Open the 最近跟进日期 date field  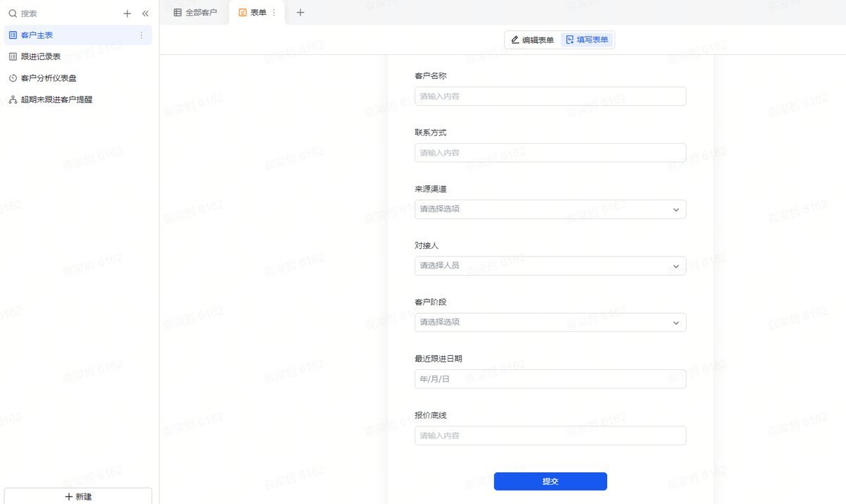550,379
